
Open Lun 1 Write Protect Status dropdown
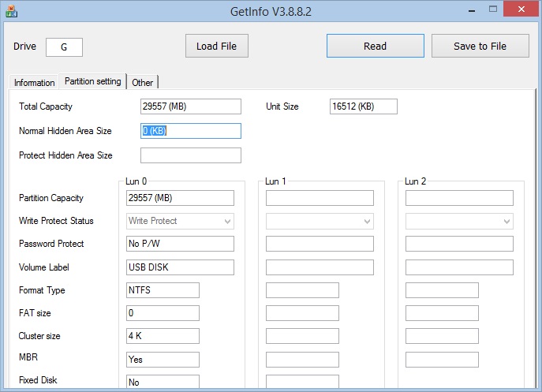[x=320, y=221]
